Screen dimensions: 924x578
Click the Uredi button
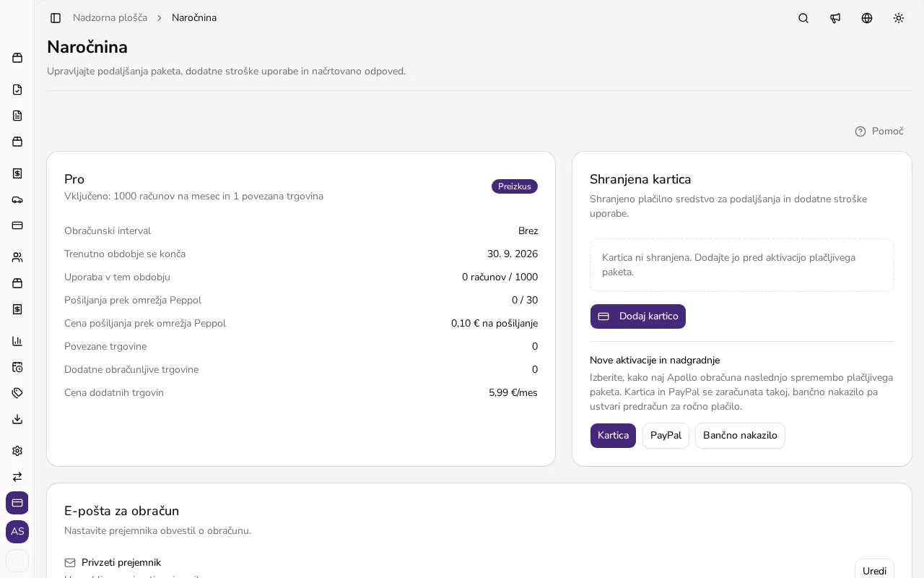tap(874, 571)
